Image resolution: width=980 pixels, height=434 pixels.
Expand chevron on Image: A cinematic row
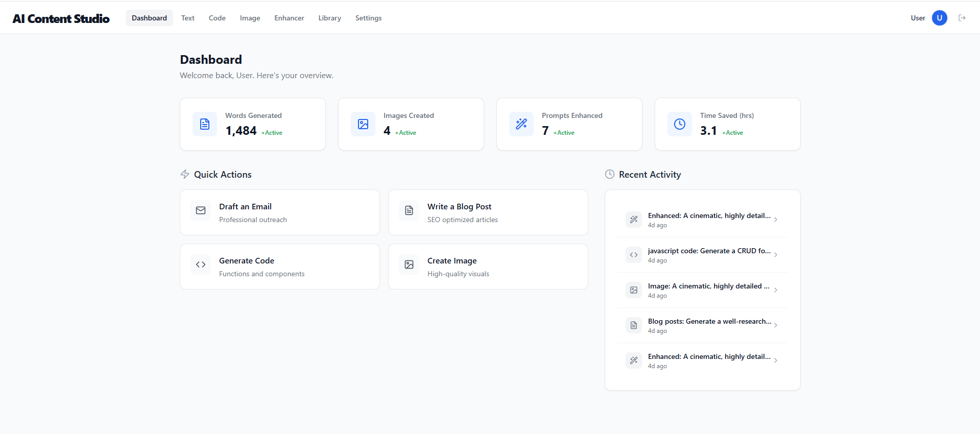[776, 290]
